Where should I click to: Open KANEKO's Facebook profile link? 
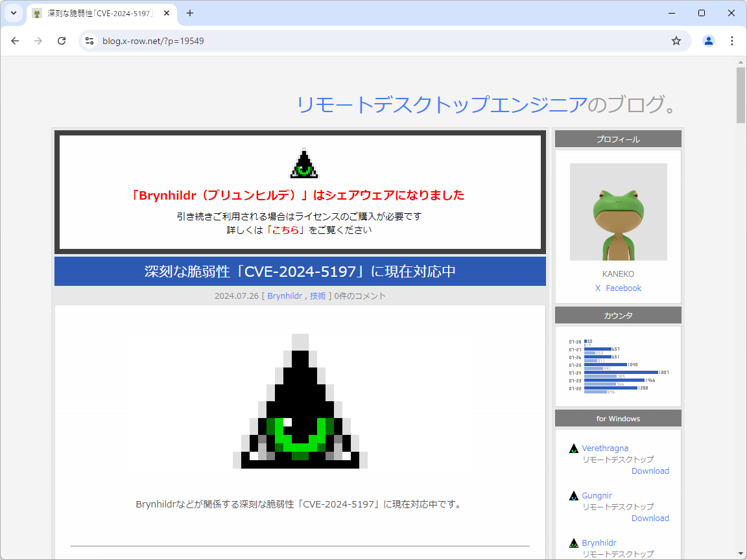click(624, 288)
